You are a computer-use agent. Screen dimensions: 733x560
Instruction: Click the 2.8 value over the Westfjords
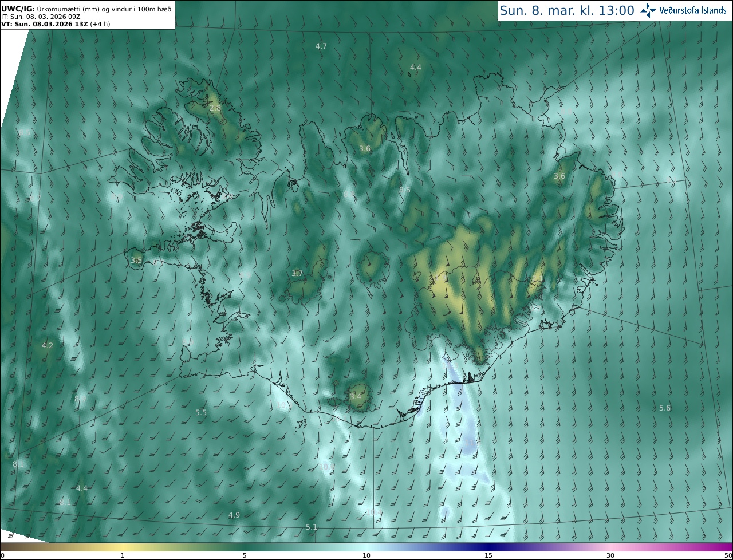[x=215, y=108]
